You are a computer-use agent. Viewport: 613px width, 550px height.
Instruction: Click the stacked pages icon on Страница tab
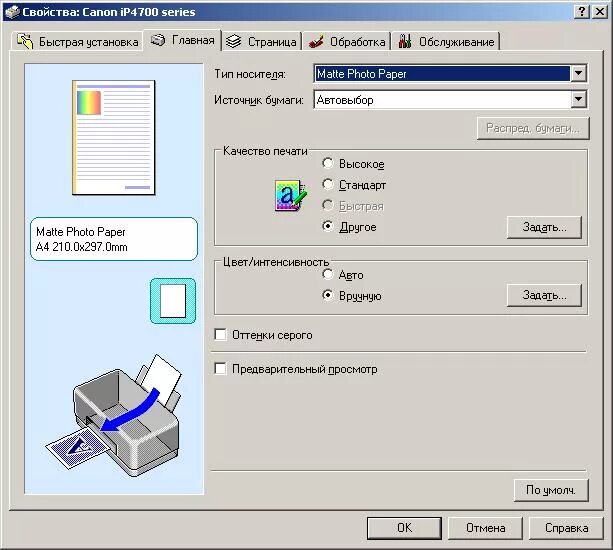pyautogui.click(x=234, y=41)
